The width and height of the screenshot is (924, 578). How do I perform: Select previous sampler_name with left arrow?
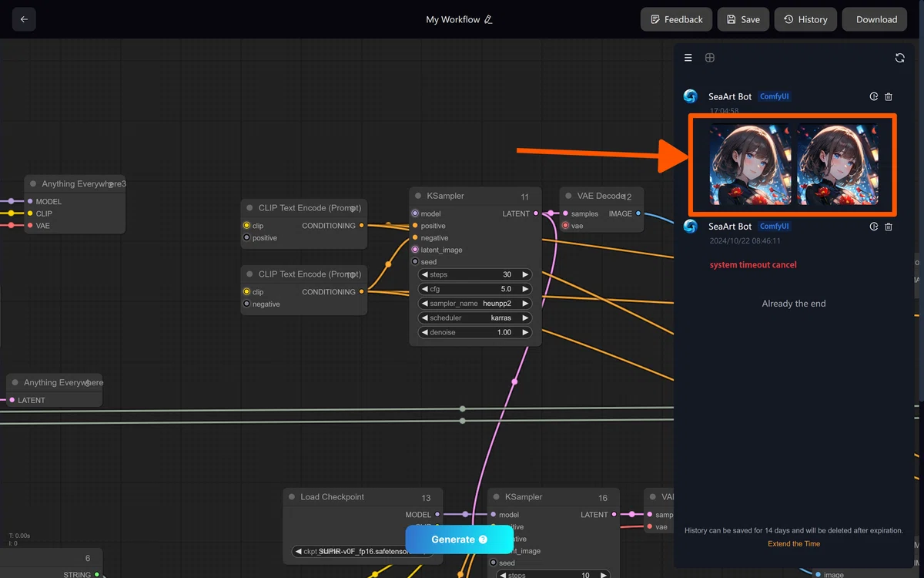(x=424, y=304)
